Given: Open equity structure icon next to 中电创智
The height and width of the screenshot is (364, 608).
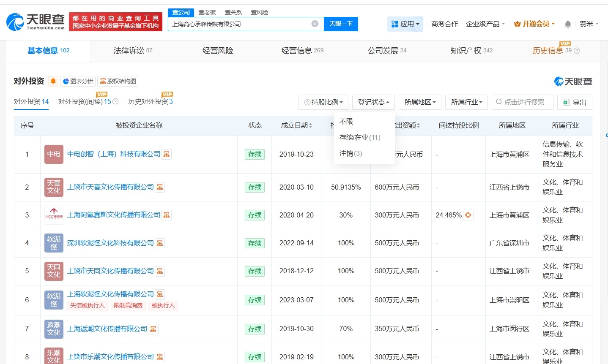Looking at the screenshot, I should 167,154.
